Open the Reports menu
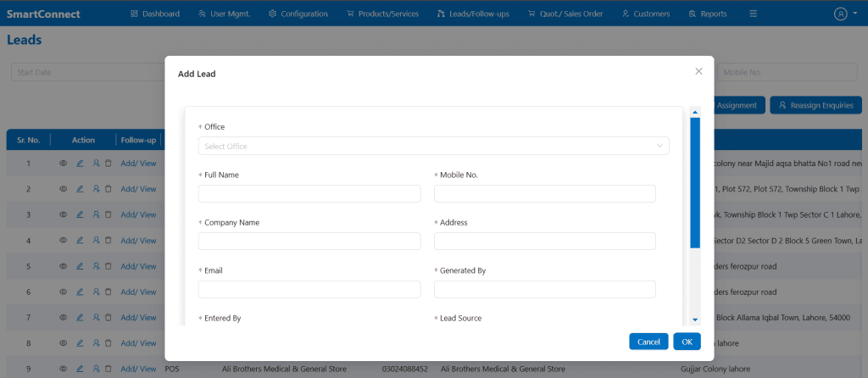Viewport: 868px width, 378px height. point(708,14)
